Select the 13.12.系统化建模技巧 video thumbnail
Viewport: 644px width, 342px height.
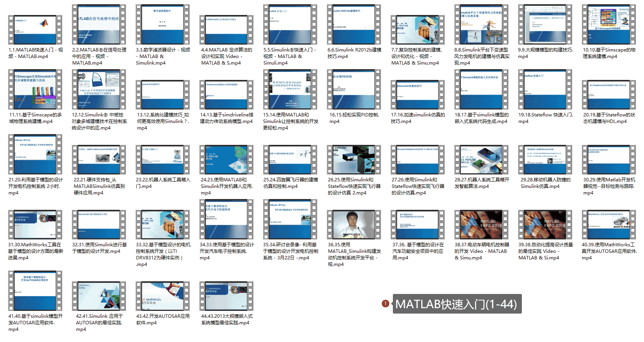[162, 95]
